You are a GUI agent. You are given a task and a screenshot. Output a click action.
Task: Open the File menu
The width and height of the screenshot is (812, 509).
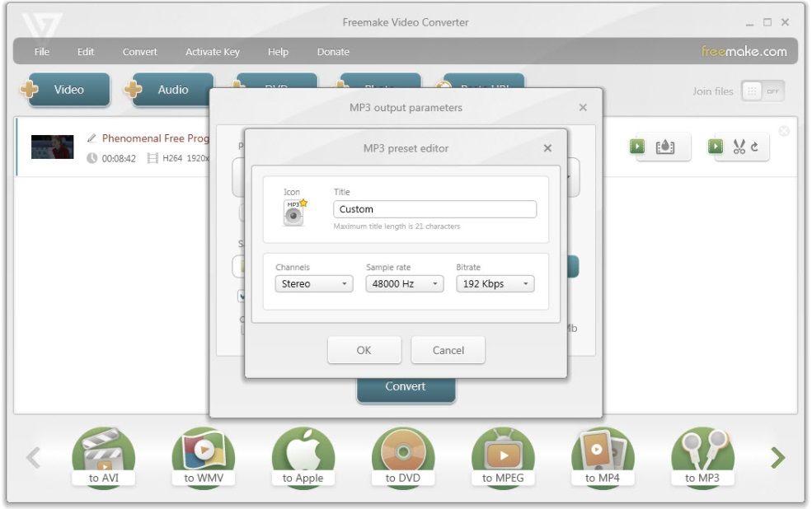tap(42, 52)
